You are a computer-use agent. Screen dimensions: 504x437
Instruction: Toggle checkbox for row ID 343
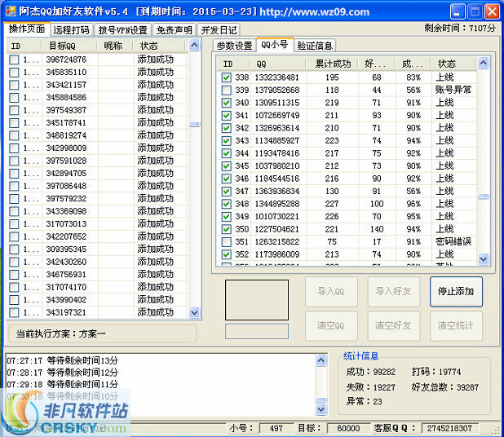[226, 141]
